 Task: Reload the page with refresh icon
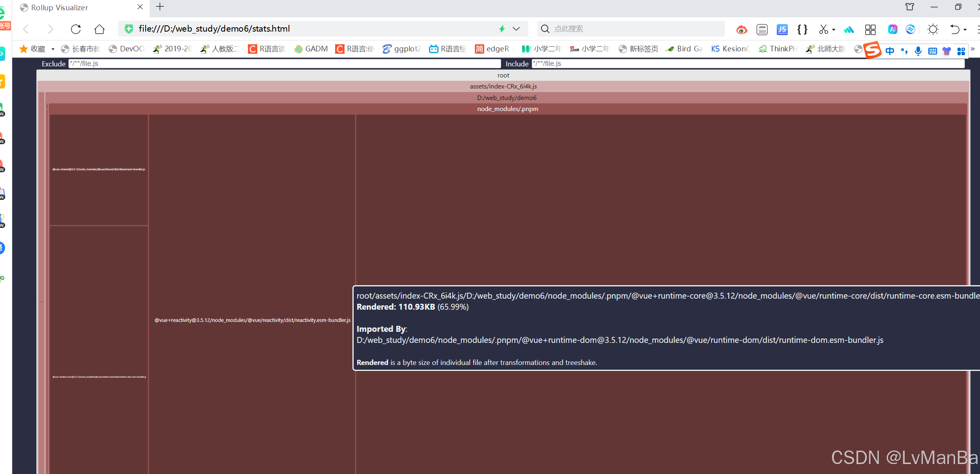pyautogui.click(x=76, y=29)
